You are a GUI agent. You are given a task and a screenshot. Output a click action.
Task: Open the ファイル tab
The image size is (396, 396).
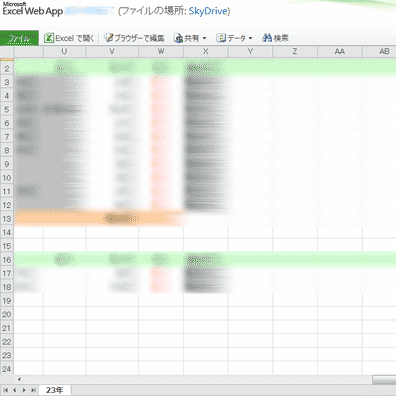coord(19,38)
